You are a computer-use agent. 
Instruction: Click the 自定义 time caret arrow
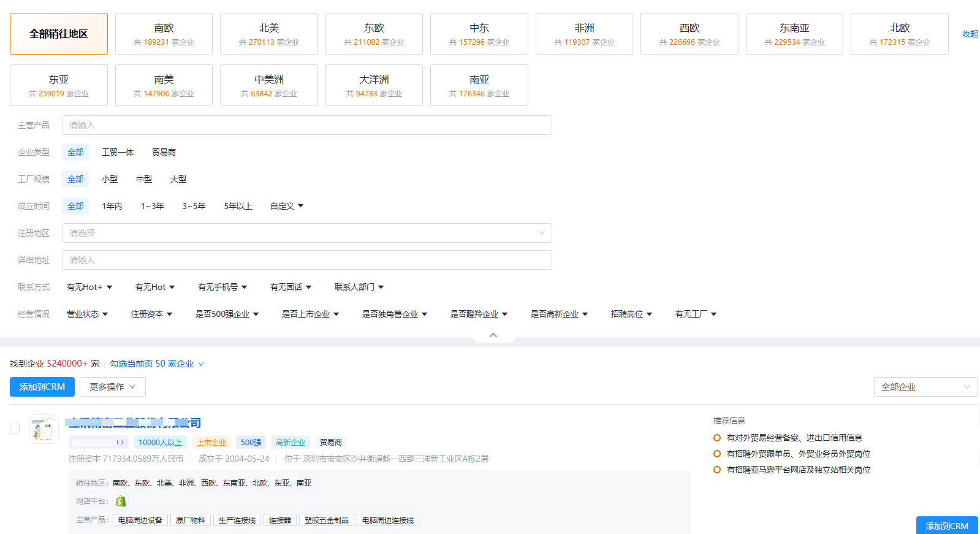pyautogui.click(x=300, y=206)
